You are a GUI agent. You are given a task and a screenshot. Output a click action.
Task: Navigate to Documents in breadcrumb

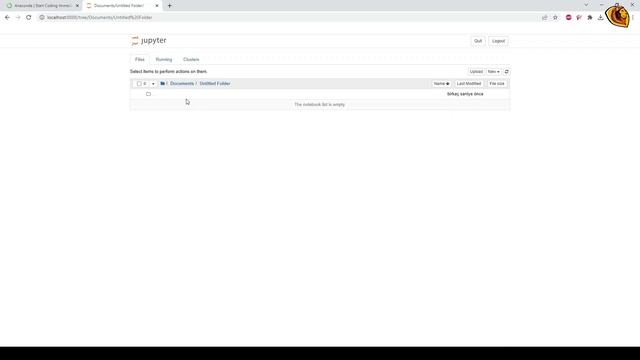(182, 83)
